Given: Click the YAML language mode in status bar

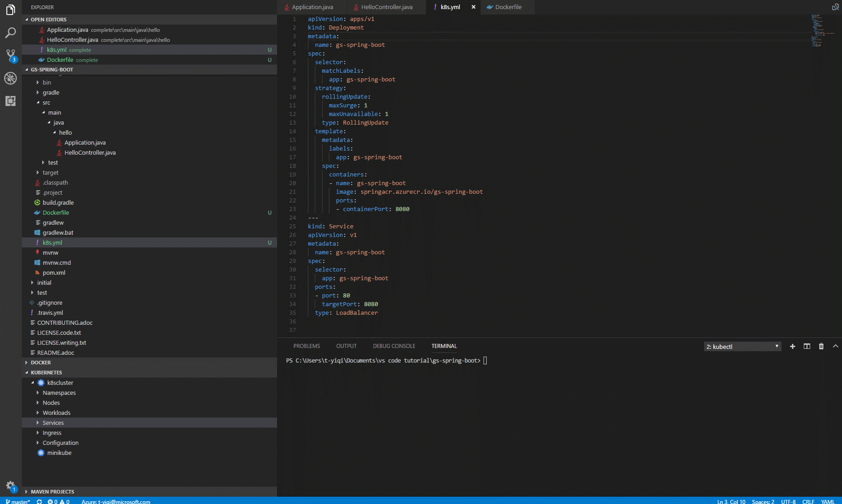Looking at the screenshot, I should (x=827, y=501).
